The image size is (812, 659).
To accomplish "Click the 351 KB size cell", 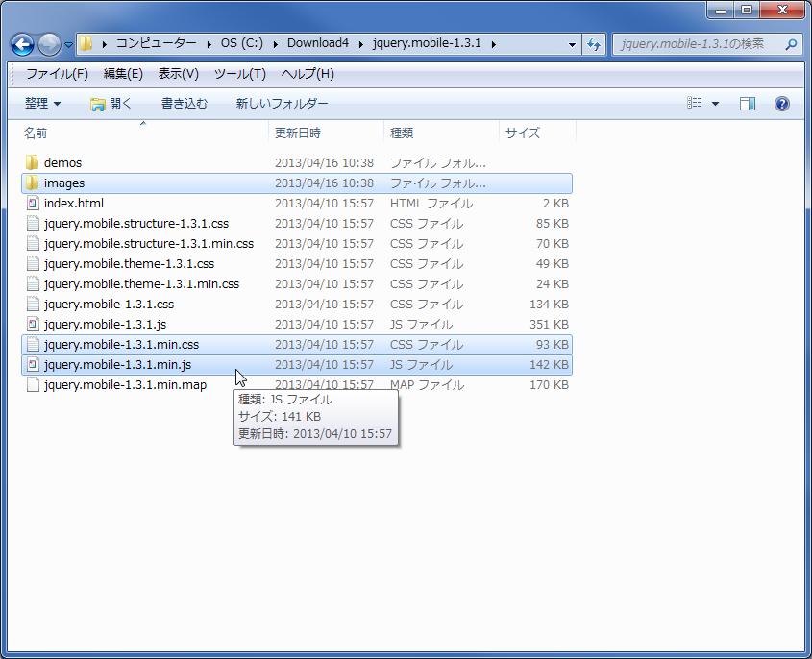I will pyautogui.click(x=549, y=325).
